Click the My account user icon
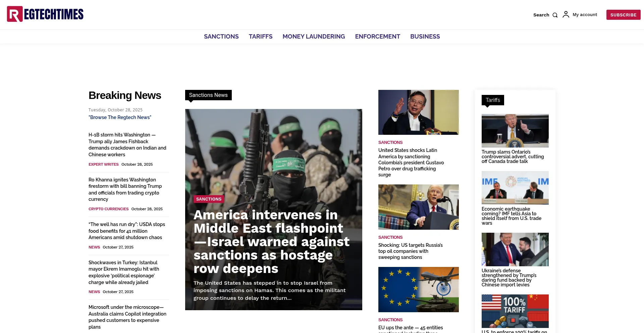This screenshot has width=644, height=333. coord(566,14)
